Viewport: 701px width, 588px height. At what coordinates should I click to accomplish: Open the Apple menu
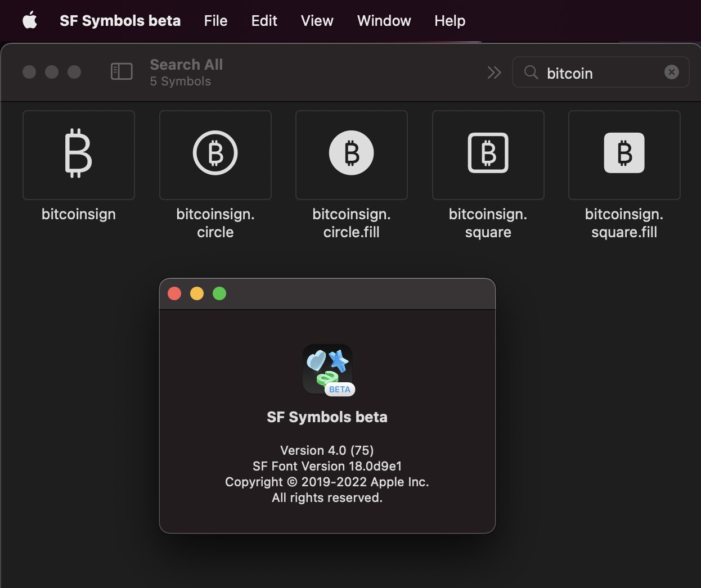[30, 21]
